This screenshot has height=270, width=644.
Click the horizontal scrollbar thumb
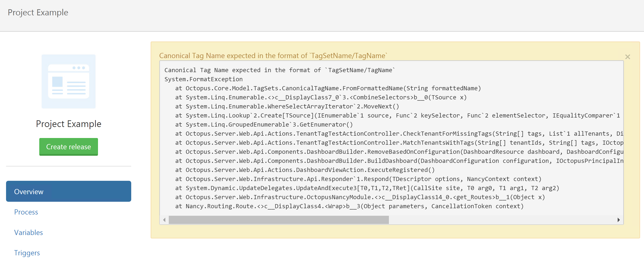point(279,220)
